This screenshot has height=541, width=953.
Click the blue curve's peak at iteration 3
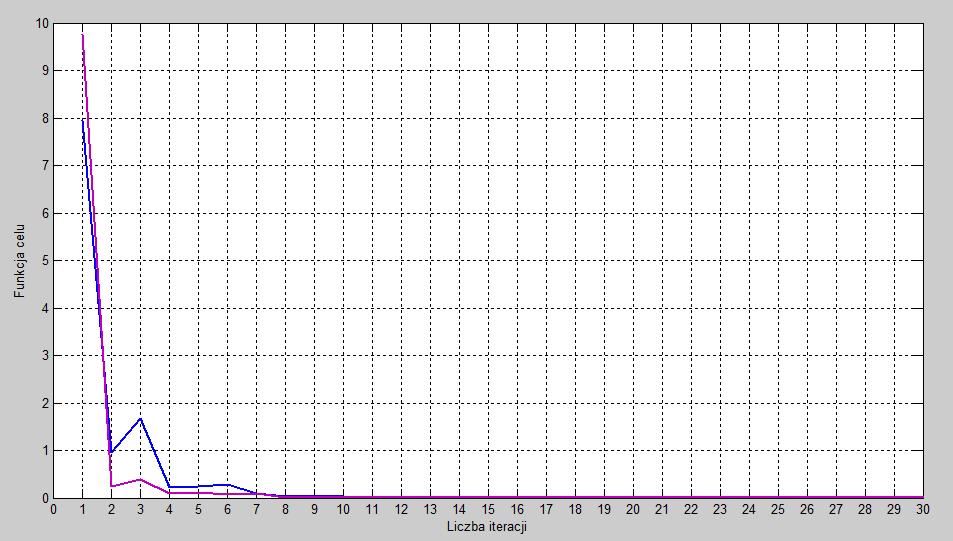(x=140, y=418)
